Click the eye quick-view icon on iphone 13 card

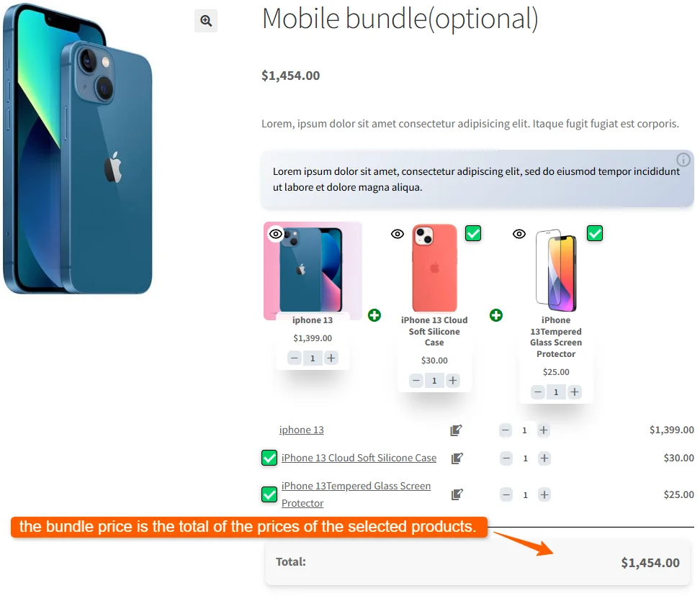coord(276,234)
